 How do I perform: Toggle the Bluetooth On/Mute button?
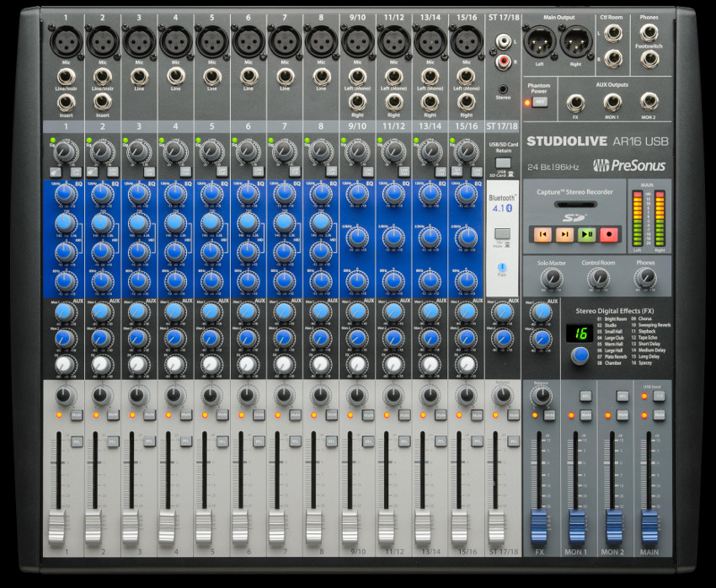point(502,234)
